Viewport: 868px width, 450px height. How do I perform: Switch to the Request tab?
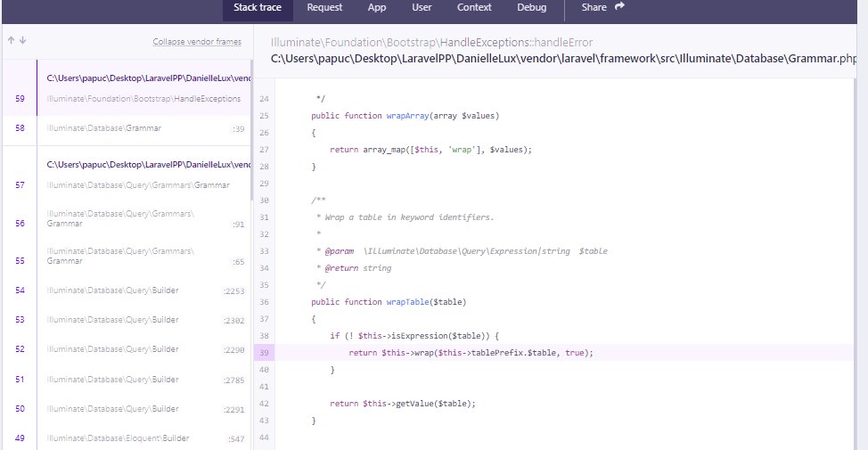pyautogui.click(x=324, y=8)
